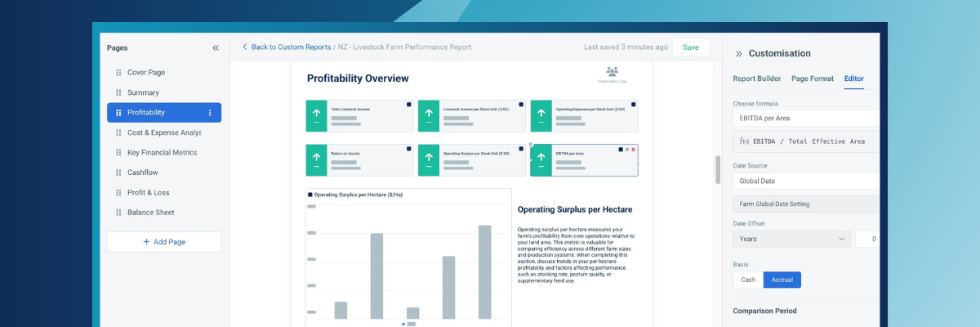Click the color swatch on Operating Expenses per Stock Unit card
The width and height of the screenshot is (980, 327).
(633, 105)
